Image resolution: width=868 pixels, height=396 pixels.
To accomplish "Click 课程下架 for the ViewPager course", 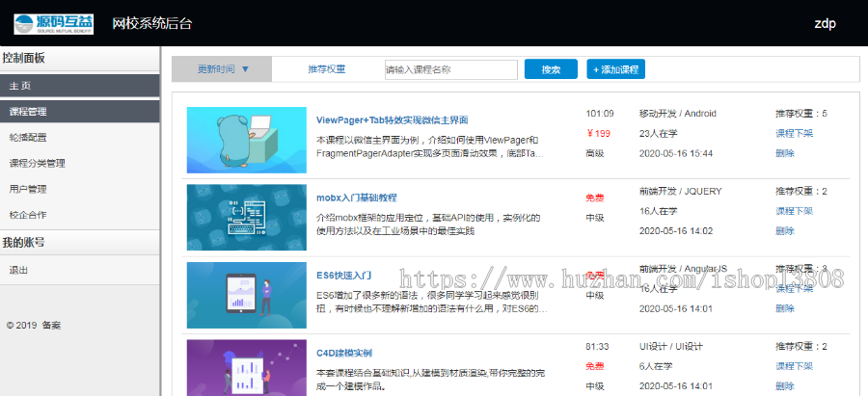I will pos(794,133).
